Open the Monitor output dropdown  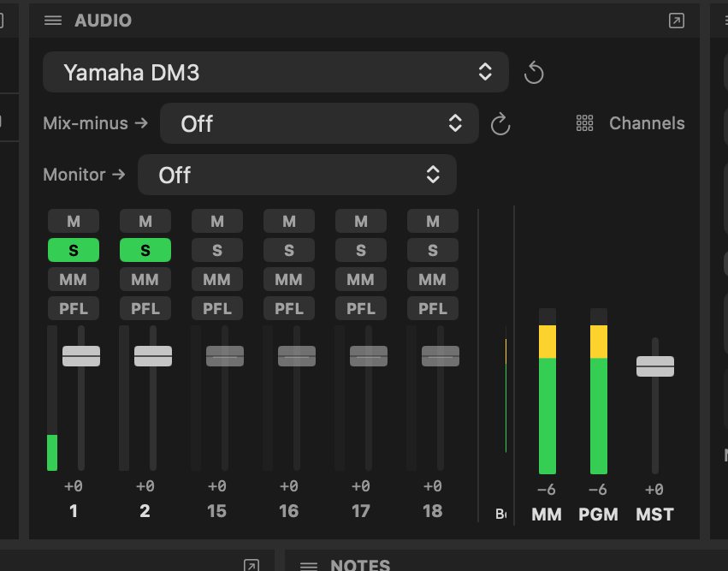(297, 175)
